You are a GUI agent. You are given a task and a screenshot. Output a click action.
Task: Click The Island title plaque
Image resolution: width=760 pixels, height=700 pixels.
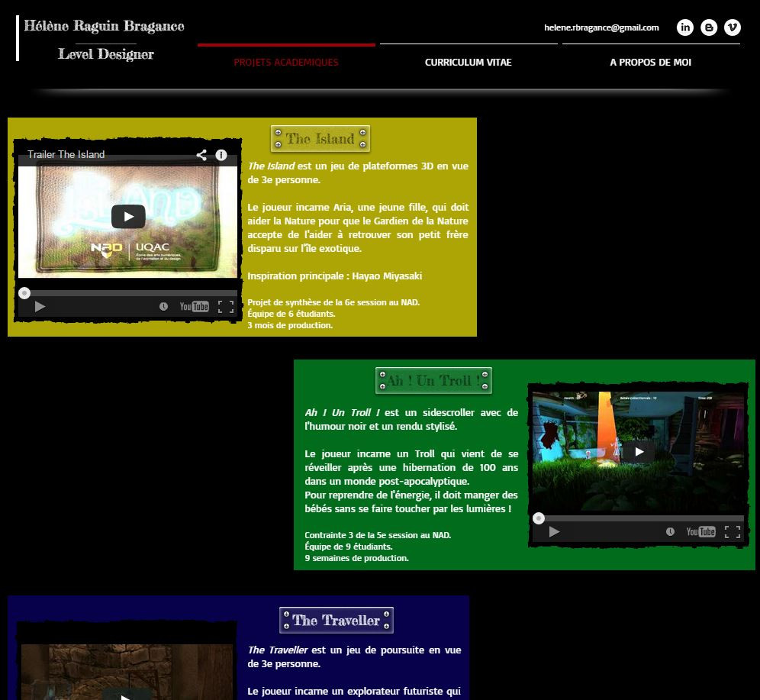point(320,138)
